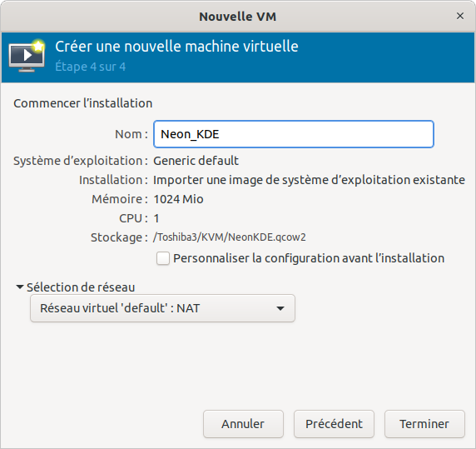Click the 'Personnaliser la configuration' checkbox label
The width and height of the screenshot is (476, 449).
309,258
